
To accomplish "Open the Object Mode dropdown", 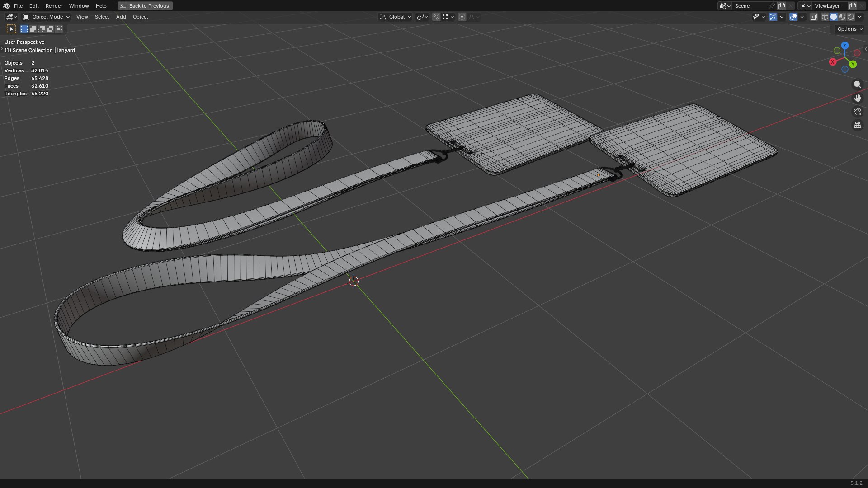I will click(46, 17).
